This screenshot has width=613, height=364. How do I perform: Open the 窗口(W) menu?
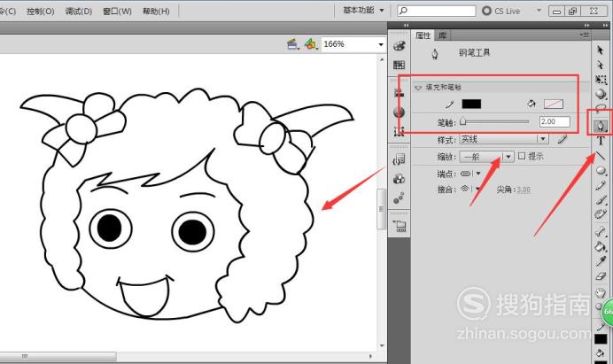pyautogui.click(x=117, y=12)
